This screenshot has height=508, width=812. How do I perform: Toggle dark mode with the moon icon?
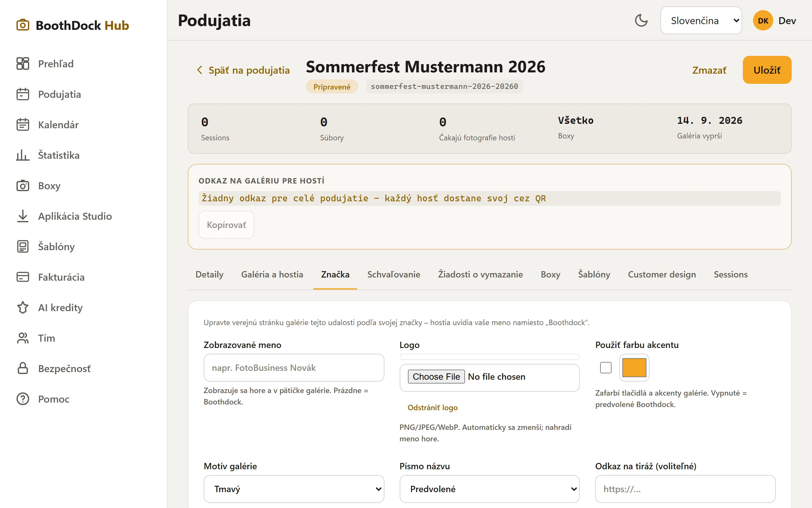(641, 21)
